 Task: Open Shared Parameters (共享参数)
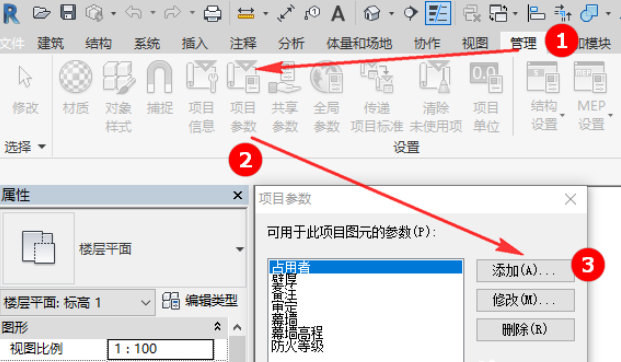[285, 97]
